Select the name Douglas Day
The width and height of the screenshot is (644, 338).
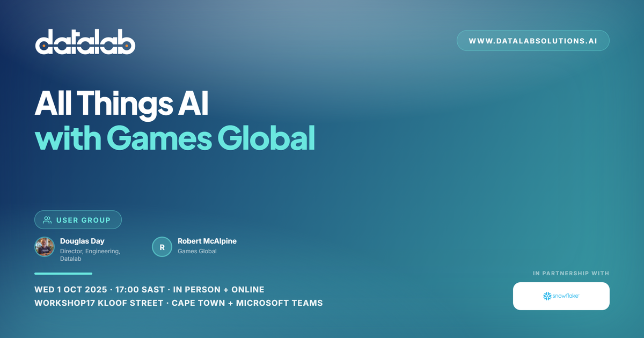(x=82, y=241)
